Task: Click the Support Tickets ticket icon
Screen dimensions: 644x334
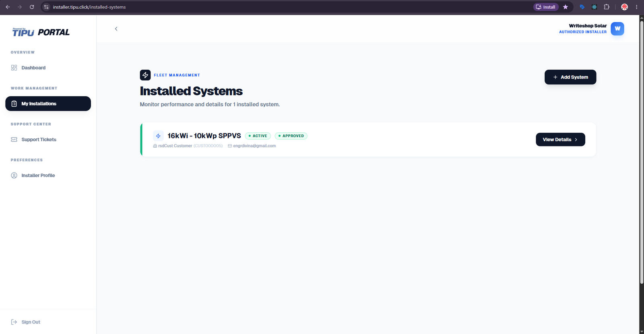Action: click(x=14, y=140)
